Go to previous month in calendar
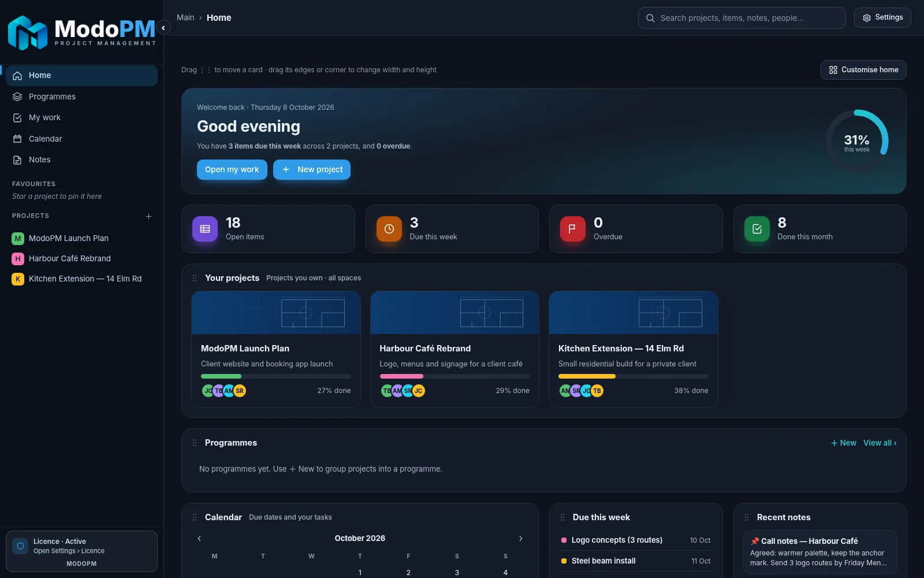924x578 pixels. (x=199, y=538)
